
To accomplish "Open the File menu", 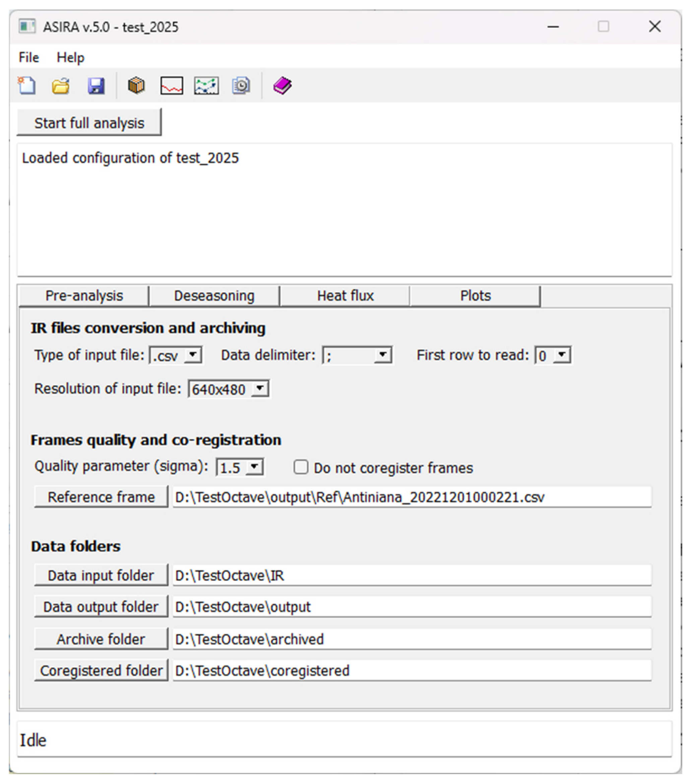I will [x=29, y=58].
